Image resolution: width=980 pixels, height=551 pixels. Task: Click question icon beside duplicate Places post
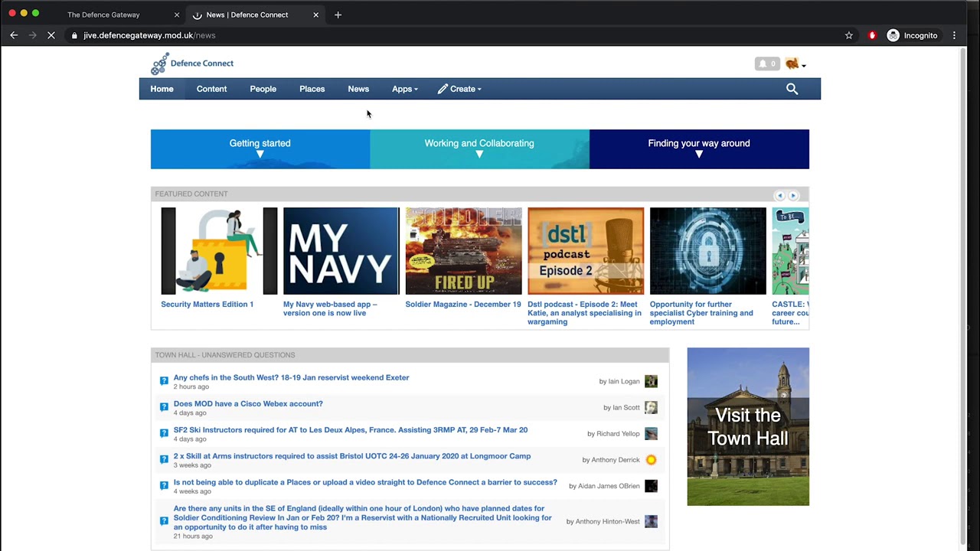pos(164,485)
